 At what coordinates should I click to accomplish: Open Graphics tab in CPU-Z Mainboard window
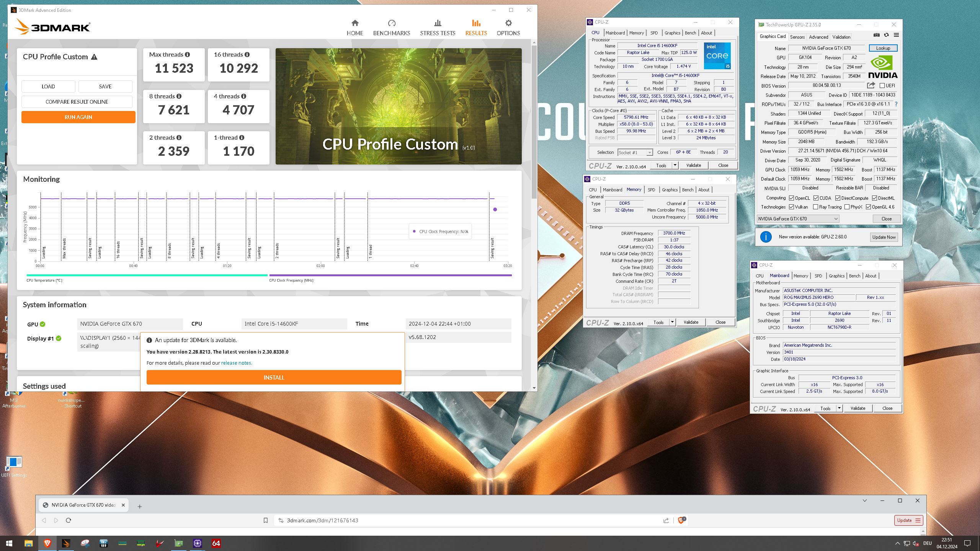coord(836,276)
